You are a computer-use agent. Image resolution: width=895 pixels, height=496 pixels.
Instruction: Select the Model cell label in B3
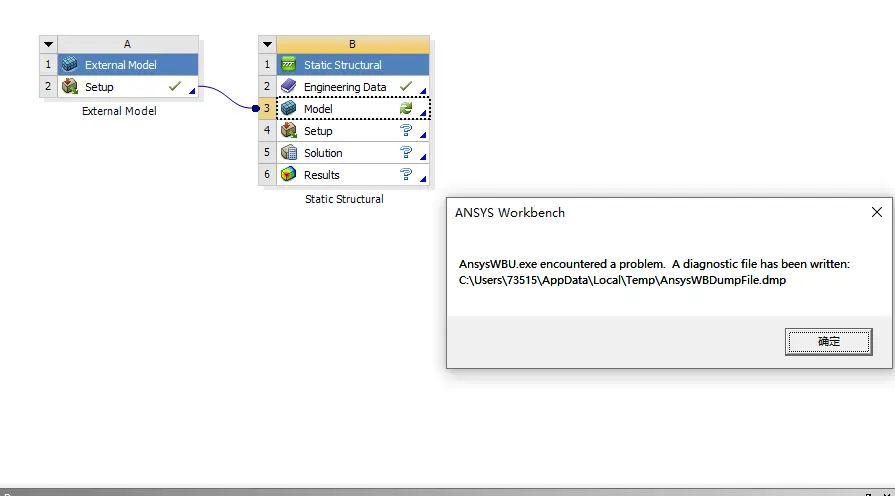tap(318, 109)
